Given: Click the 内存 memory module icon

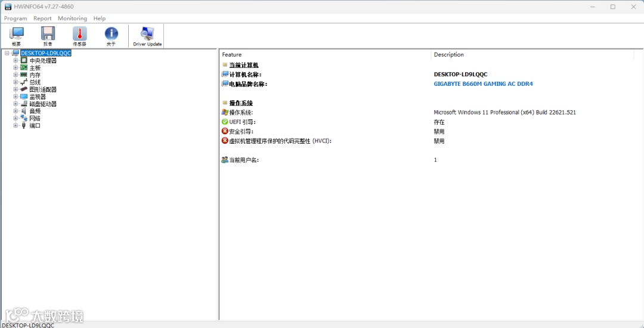Looking at the screenshot, I should click(x=24, y=75).
